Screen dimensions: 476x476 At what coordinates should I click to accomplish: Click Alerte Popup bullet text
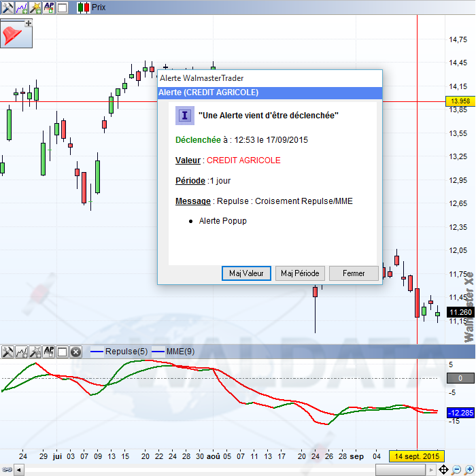pos(223,221)
